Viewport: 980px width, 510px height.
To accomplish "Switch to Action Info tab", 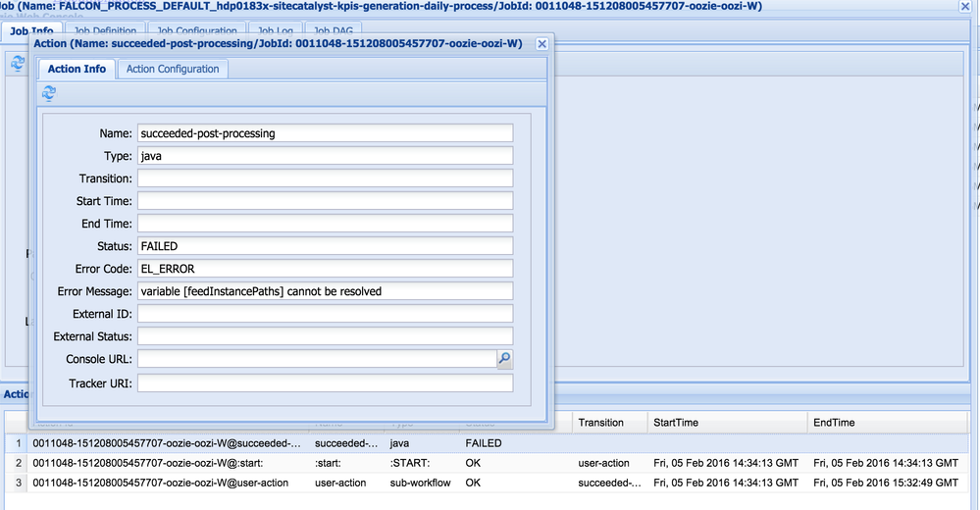I will (77, 69).
